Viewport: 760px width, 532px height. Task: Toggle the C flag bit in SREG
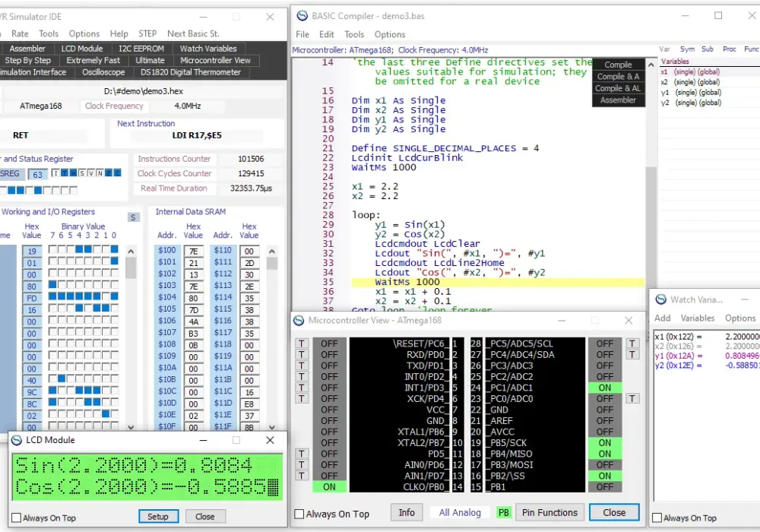tap(117, 173)
